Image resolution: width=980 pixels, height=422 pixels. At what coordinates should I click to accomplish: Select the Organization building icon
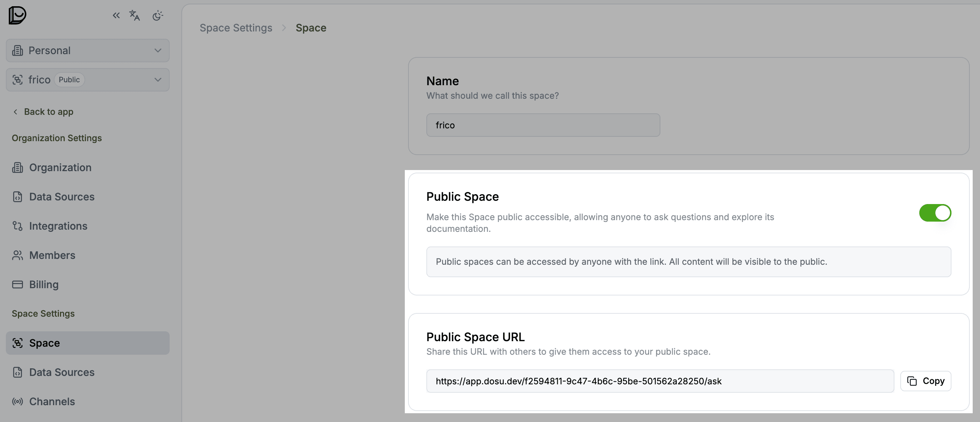tap(18, 167)
